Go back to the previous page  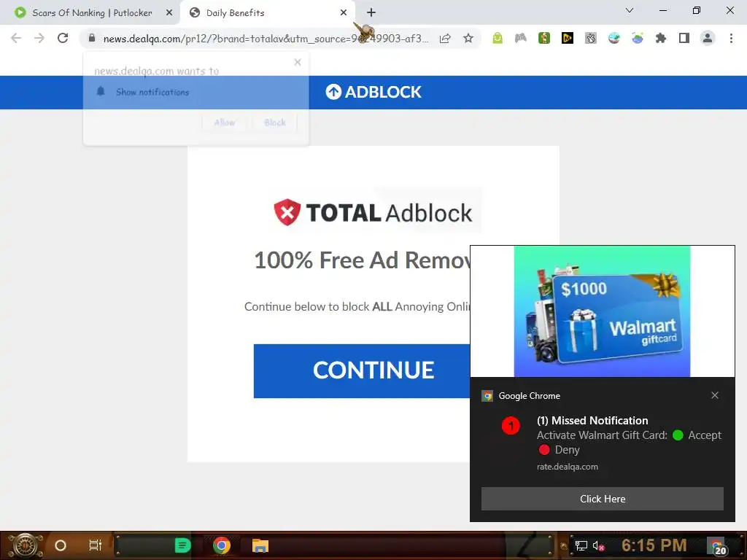click(16, 38)
